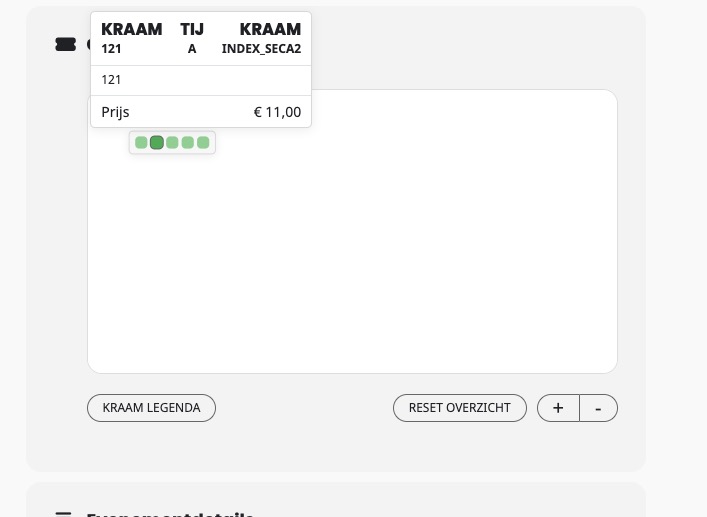
Task: Click the TIJ A column in the tooltip
Action: pos(192,38)
